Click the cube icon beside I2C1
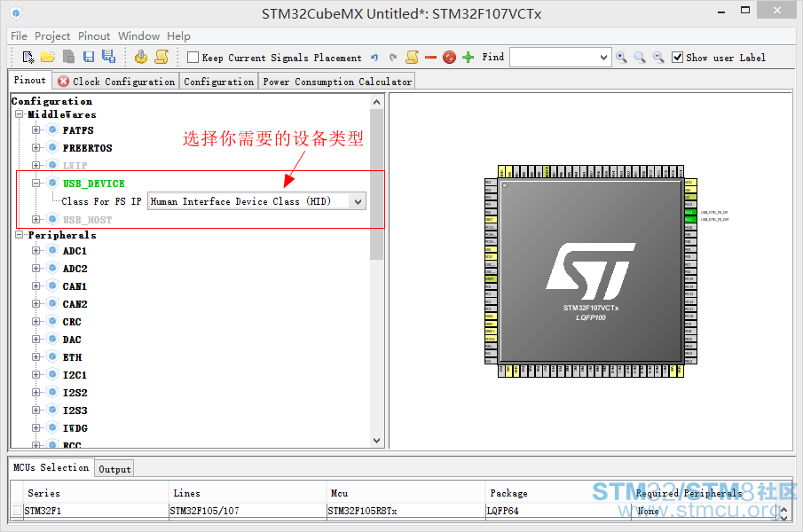The image size is (803, 532). [x=52, y=374]
